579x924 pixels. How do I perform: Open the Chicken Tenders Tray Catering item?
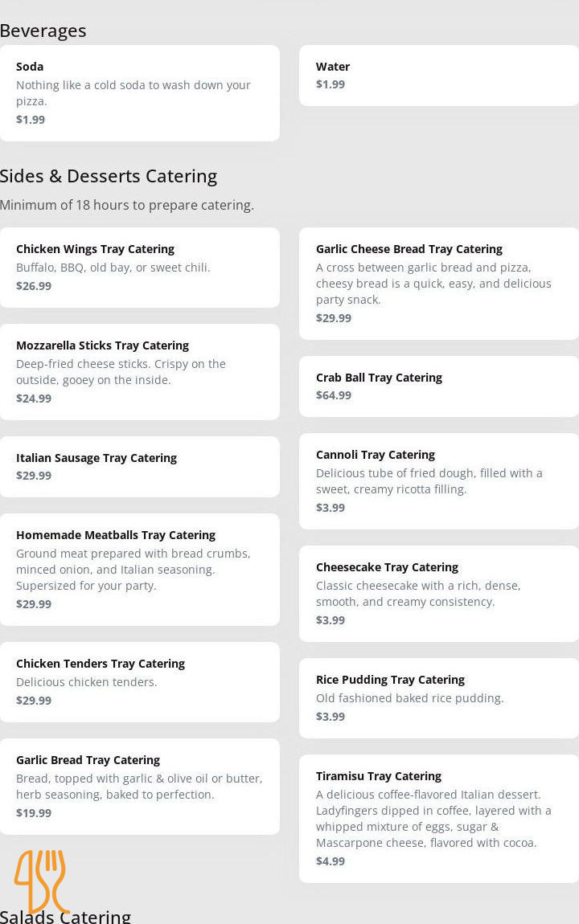pyautogui.click(x=140, y=682)
